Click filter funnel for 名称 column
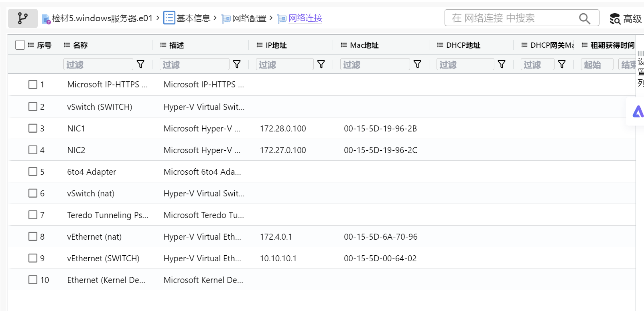 (140, 64)
